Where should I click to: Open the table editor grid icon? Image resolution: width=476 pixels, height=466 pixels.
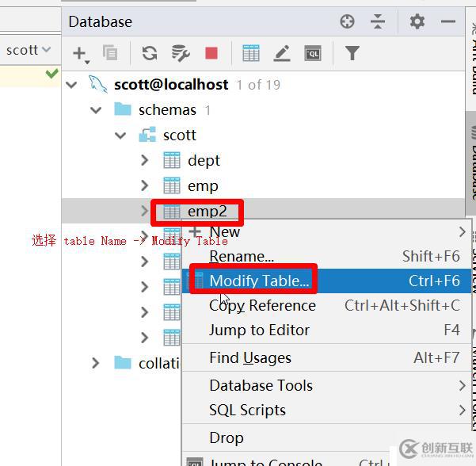[x=251, y=53]
